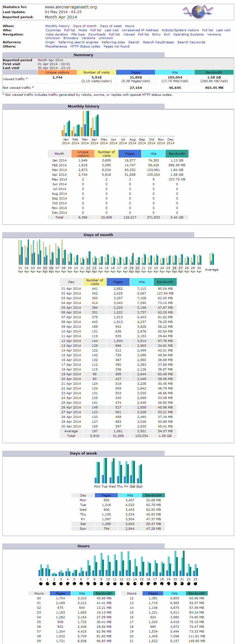Click the AWStats globe logo
236x644 pixels.
[x=198, y=12]
